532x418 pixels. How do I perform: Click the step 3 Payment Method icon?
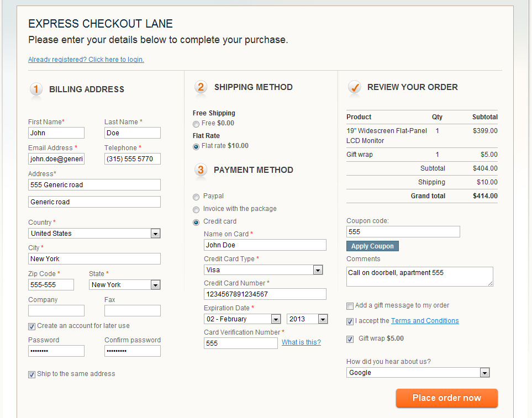(x=201, y=170)
